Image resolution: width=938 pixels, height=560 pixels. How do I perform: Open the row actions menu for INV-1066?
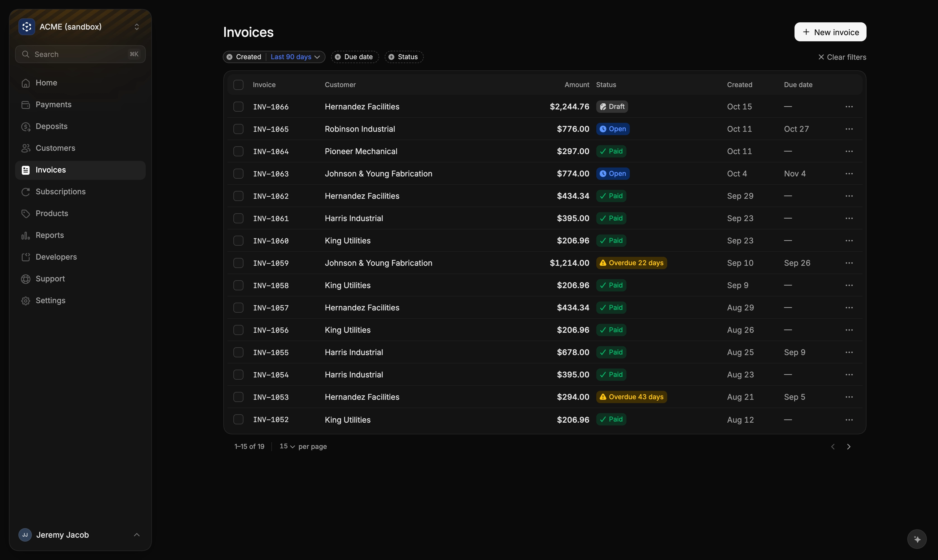click(849, 107)
